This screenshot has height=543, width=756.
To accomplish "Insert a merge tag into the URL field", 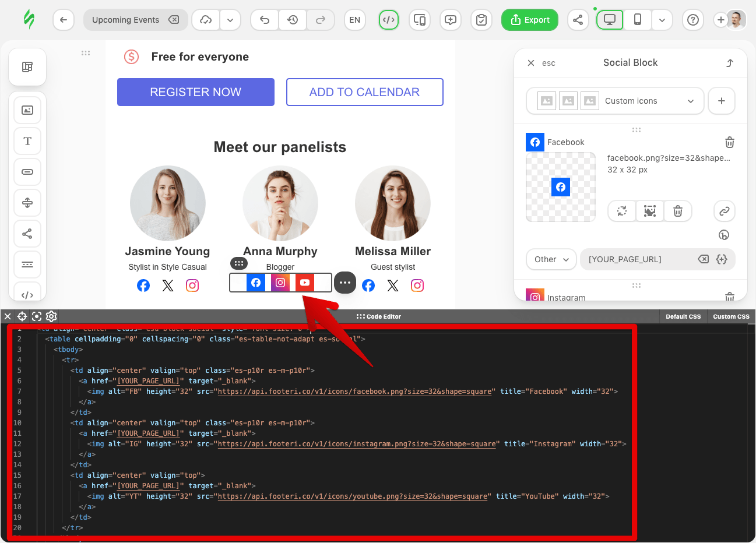I will pos(722,259).
